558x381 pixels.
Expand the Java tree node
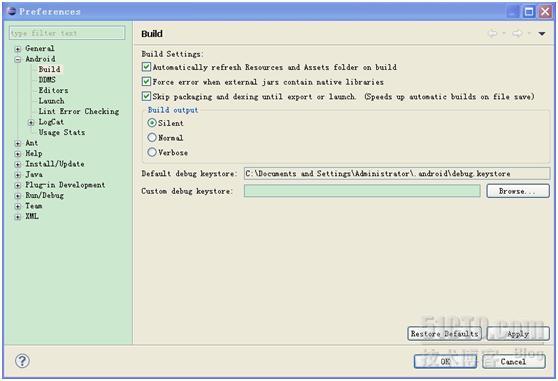pos(17,175)
